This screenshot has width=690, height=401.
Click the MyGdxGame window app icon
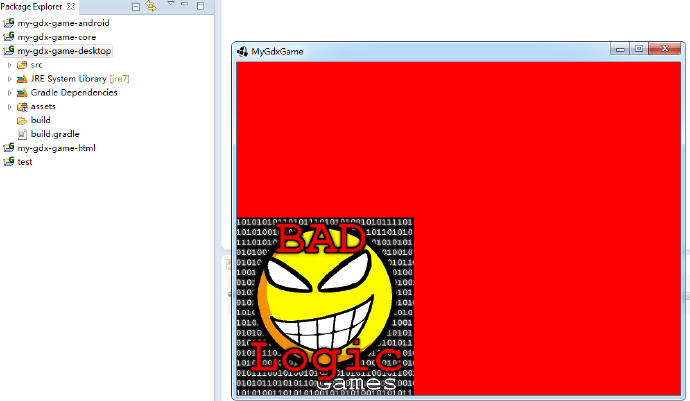(242, 52)
